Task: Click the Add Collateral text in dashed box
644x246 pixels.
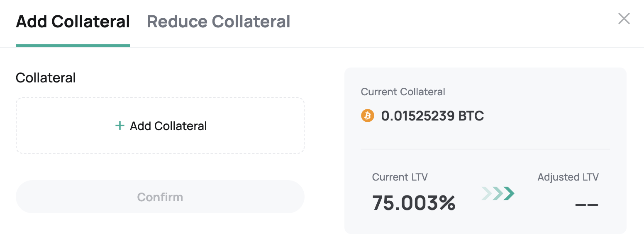Action: point(168,126)
